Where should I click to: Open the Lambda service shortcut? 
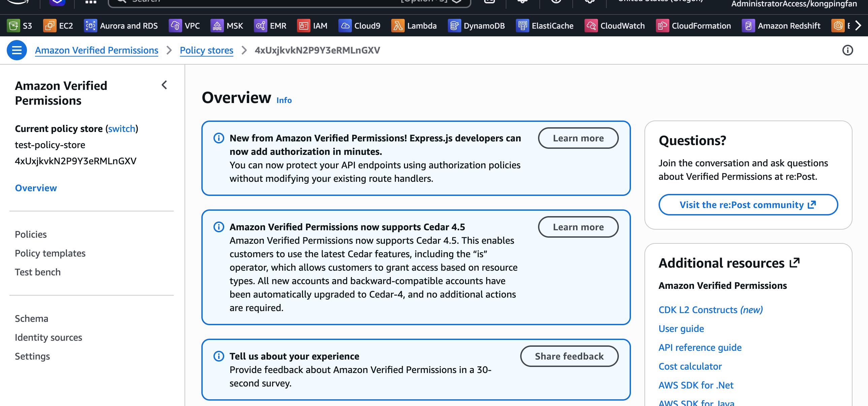pyautogui.click(x=398, y=26)
